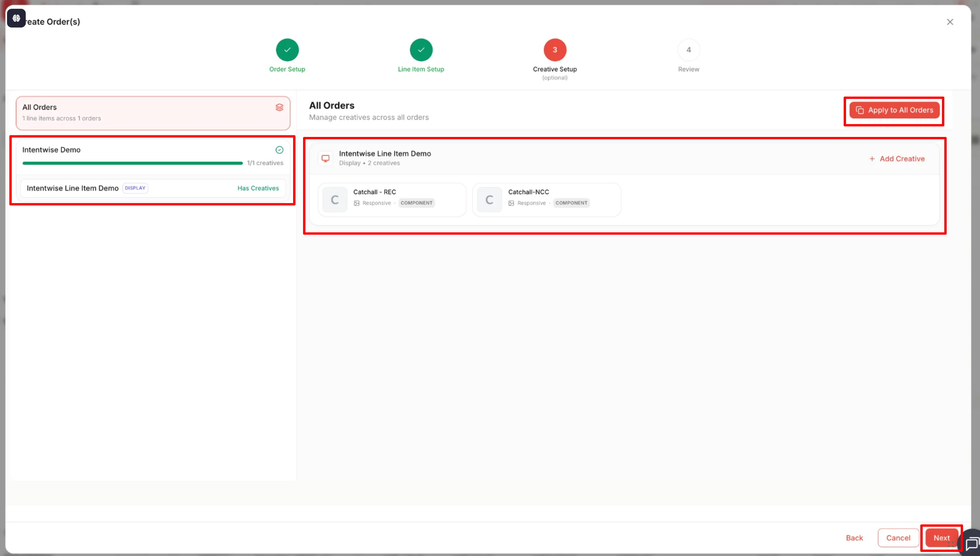Click the plus icon beside Add Creative
Screen dimensions: 980x556
click(872, 159)
